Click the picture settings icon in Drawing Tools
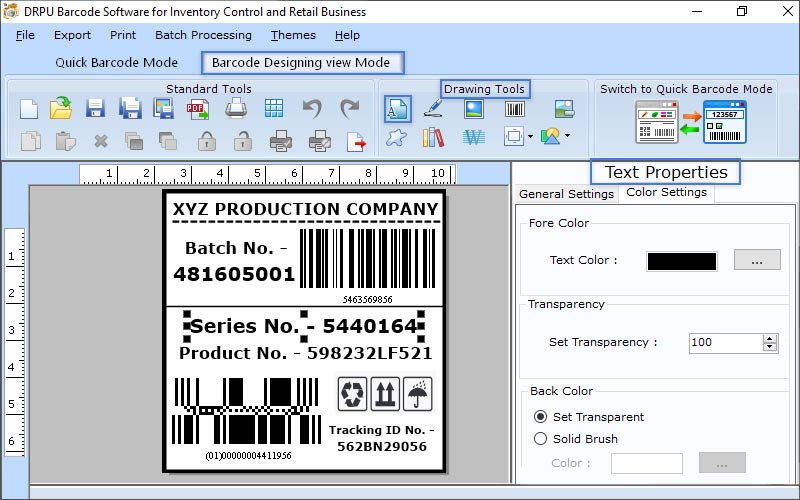800x500 pixels. pos(565,109)
